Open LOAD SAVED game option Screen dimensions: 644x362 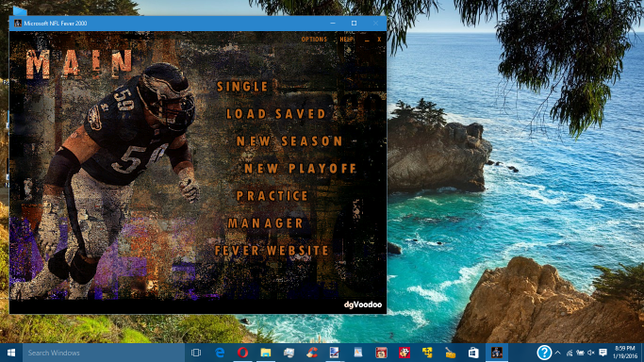point(276,114)
